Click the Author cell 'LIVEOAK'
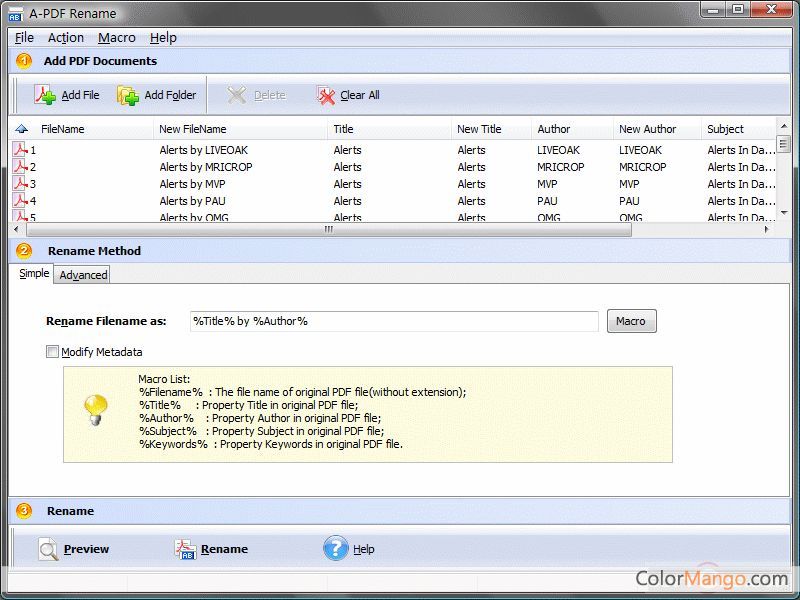 558,150
